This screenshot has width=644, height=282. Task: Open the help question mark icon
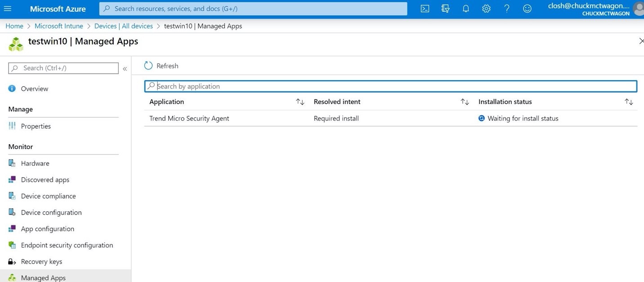[506, 9]
